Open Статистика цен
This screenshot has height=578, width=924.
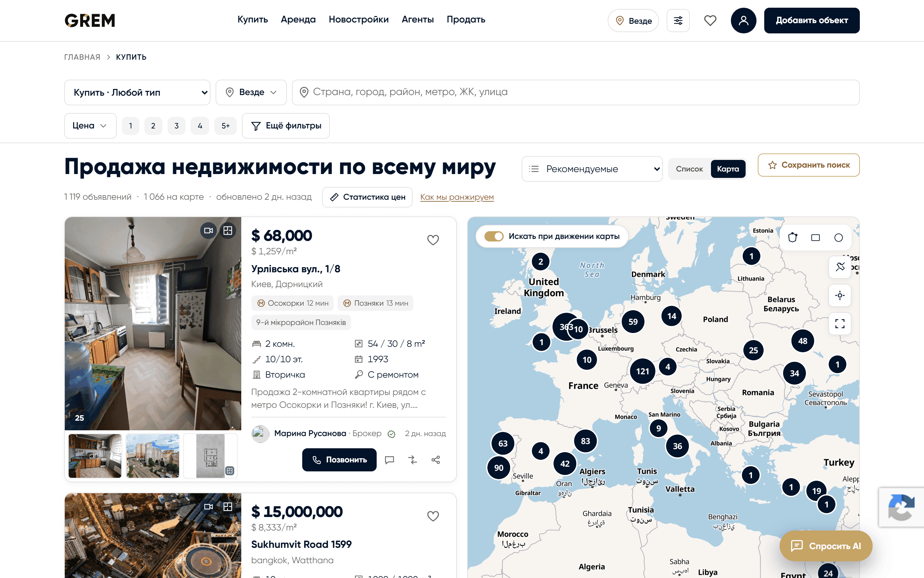point(367,197)
